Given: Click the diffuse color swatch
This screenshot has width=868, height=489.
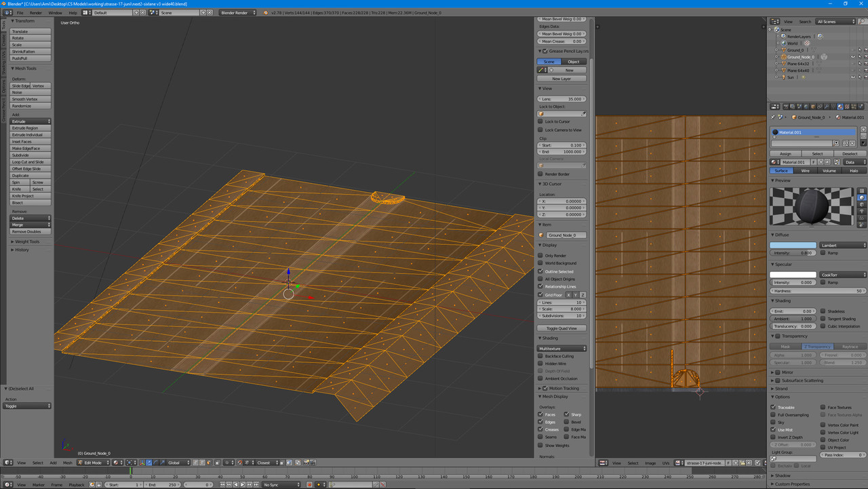Looking at the screenshot, I should (793, 245).
